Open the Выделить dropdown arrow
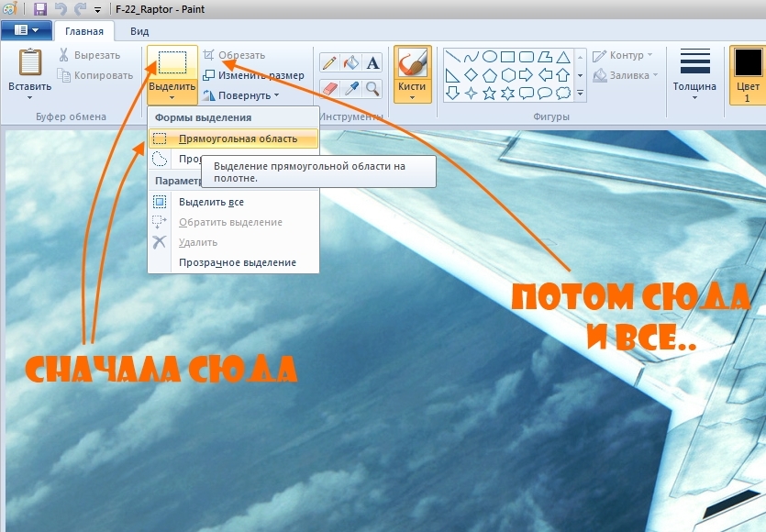 click(x=172, y=98)
